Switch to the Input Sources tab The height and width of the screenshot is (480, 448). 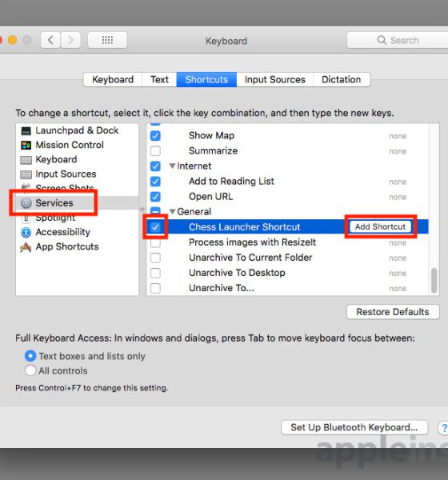tap(274, 79)
